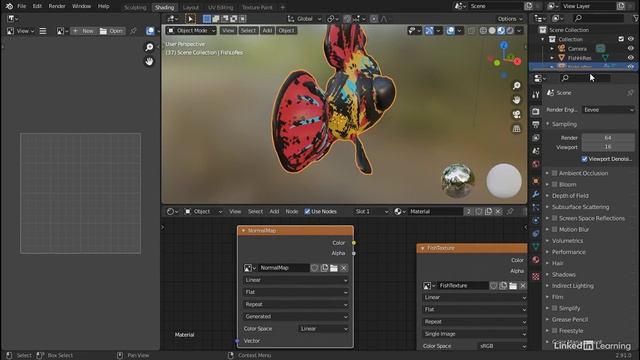The image size is (640, 360).
Task: Select the tweak/select box tool icon
Action: [190, 19]
